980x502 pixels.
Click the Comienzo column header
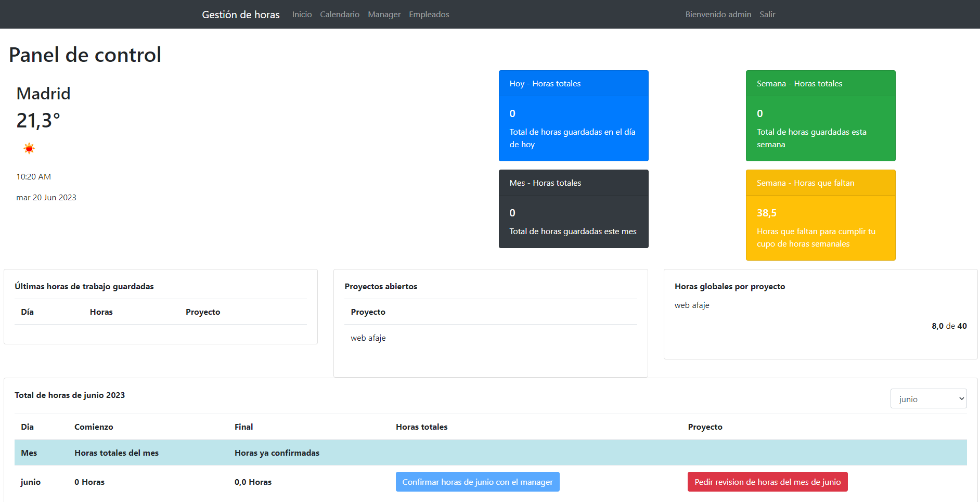tap(94, 427)
